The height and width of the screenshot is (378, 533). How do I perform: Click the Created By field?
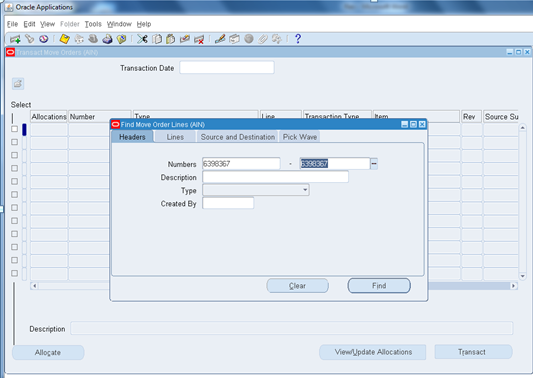pyautogui.click(x=228, y=203)
